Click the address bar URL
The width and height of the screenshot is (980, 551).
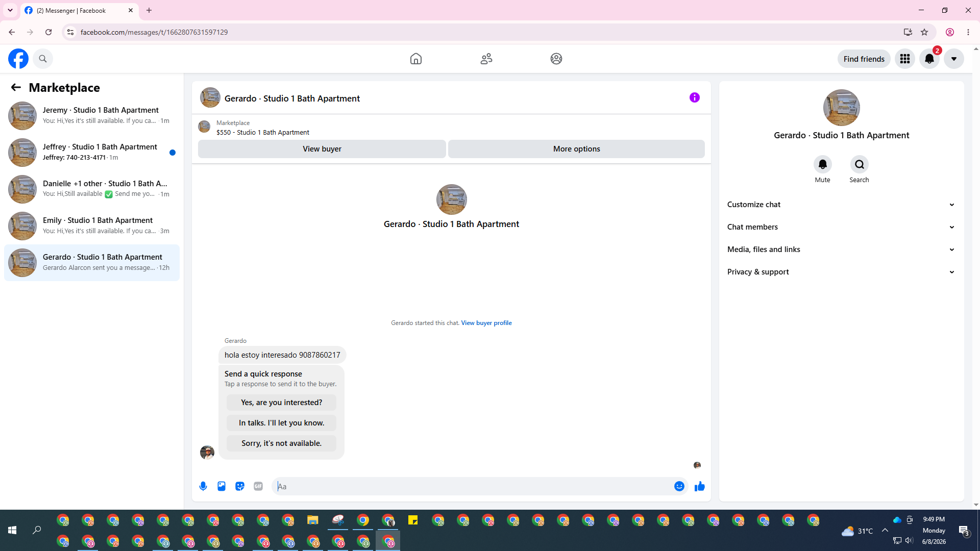(154, 32)
